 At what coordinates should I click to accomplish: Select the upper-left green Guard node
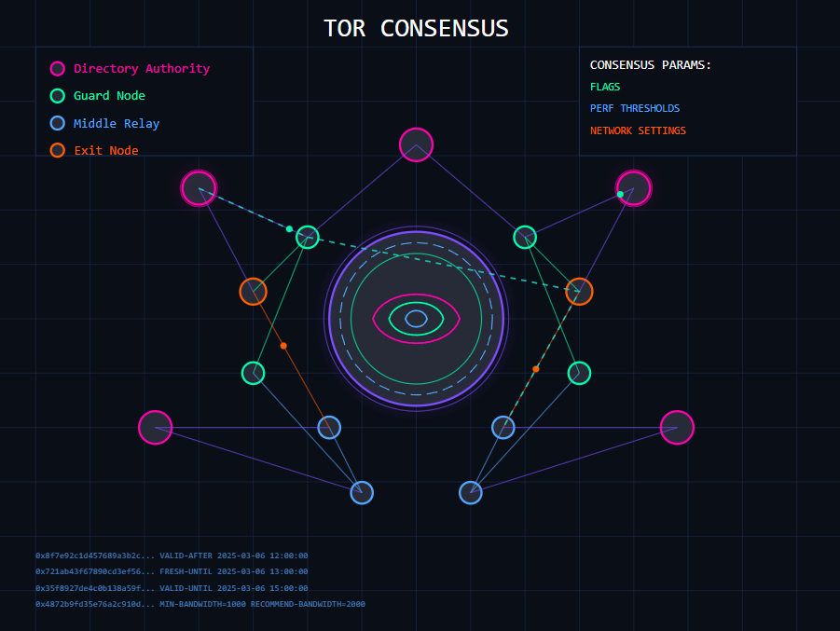click(308, 238)
